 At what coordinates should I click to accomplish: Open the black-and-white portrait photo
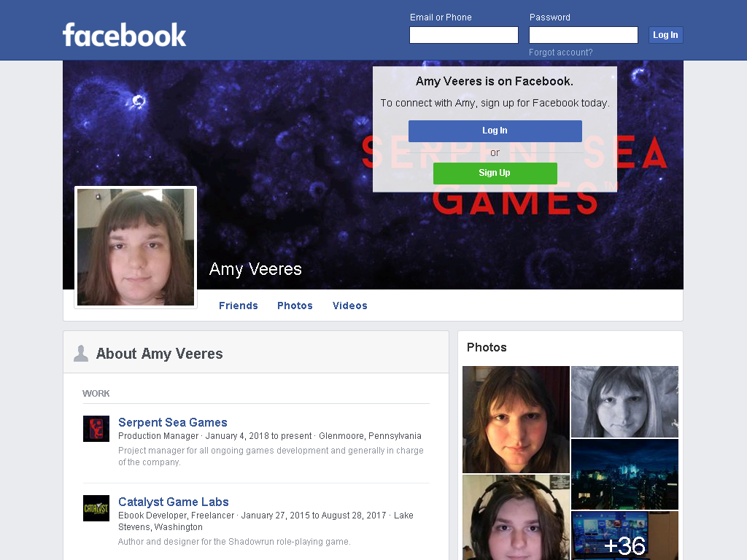point(624,402)
